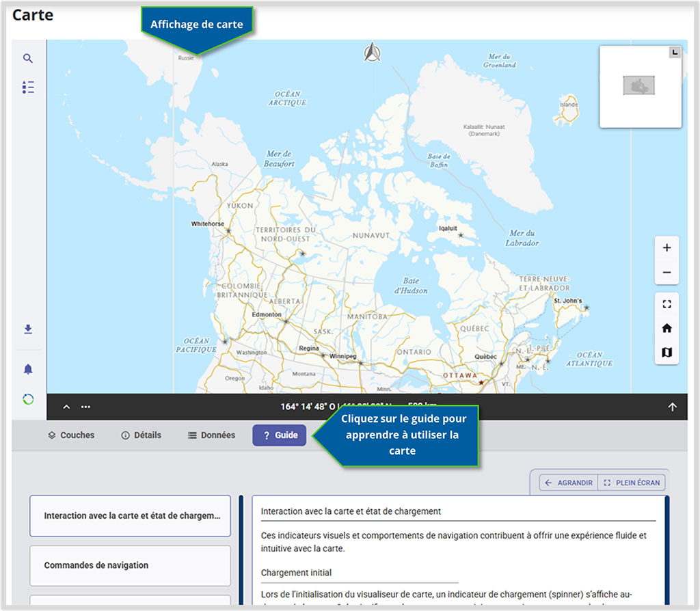Select the Commandes de navigation section
Screen dimensions: 700x611
click(x=130, y=566)
